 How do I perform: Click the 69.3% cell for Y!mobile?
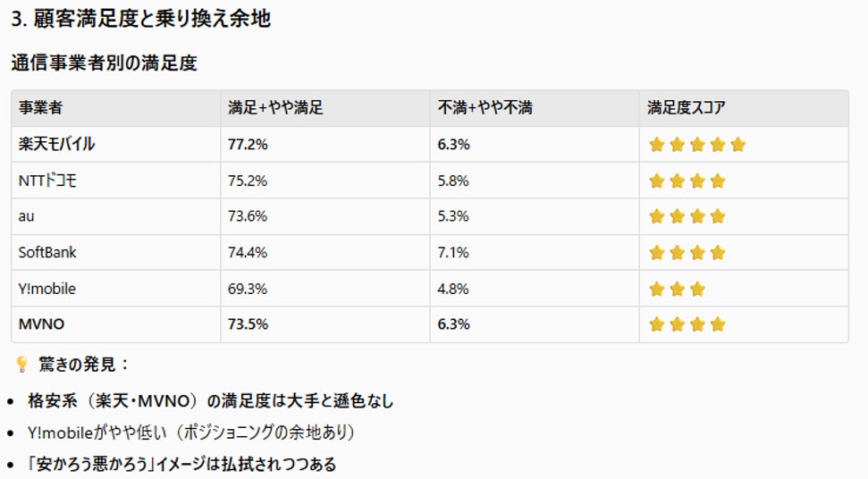tap(248, 289)
